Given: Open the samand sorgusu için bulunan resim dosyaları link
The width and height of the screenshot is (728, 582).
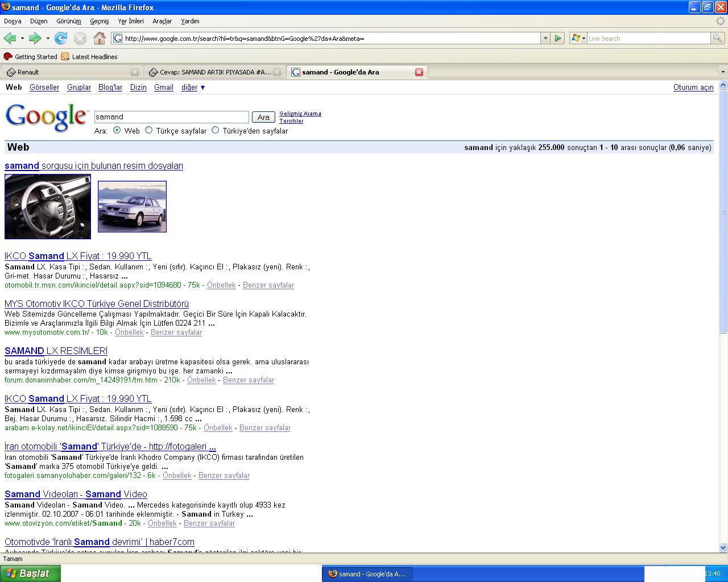Looking at the screenshot, I should (x=94, y=166).
